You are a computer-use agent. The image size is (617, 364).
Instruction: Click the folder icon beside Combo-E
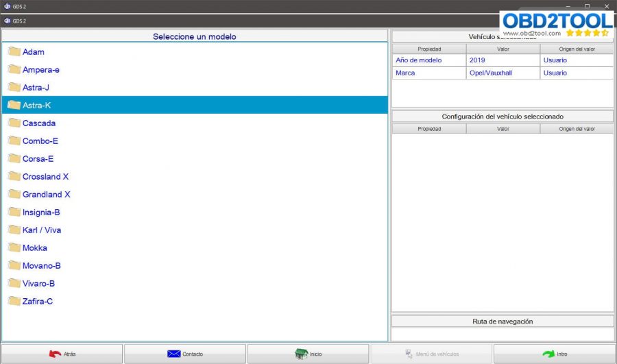[14, 141]
